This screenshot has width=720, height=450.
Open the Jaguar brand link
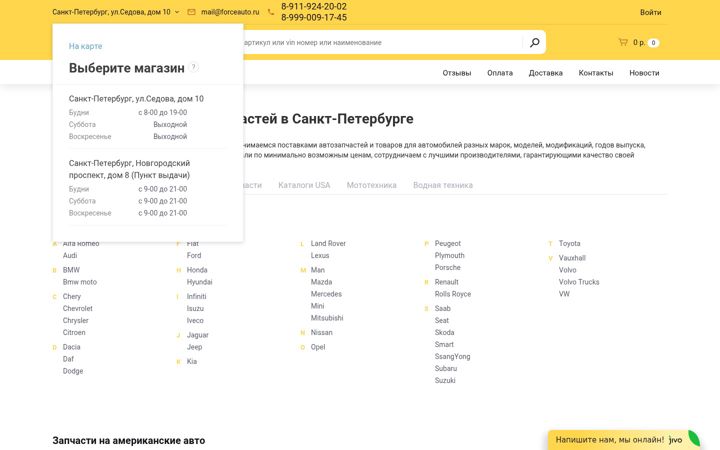(x=197, y=335)
